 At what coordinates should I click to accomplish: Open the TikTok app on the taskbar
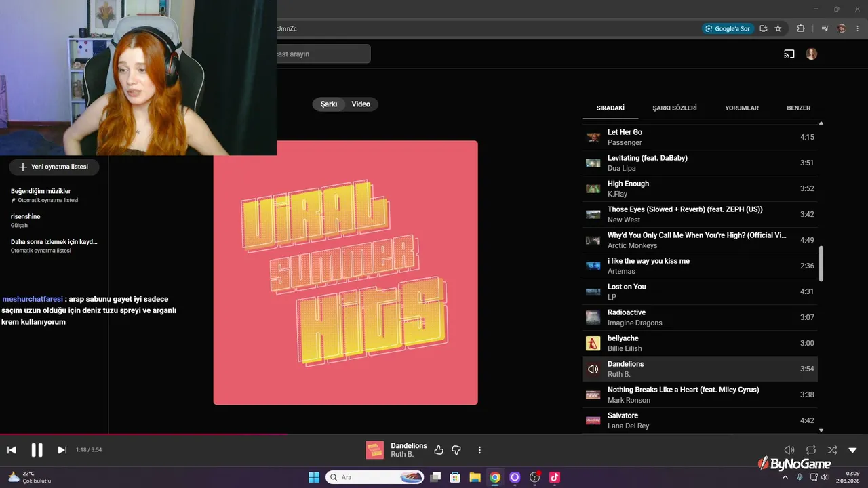[x=555, y=477]
